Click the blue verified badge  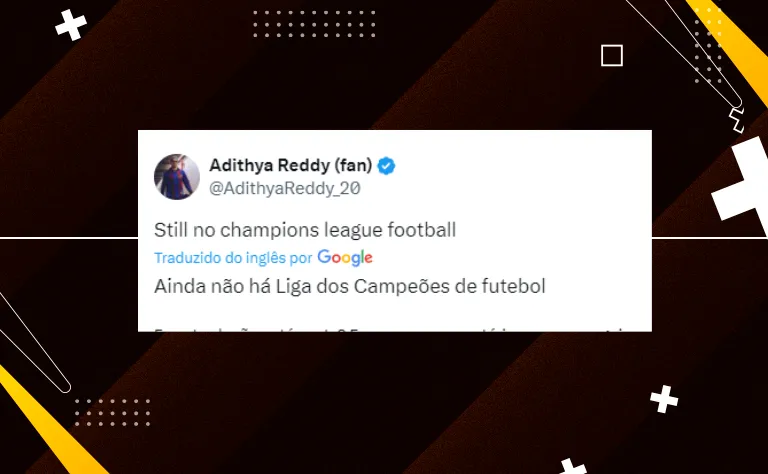click(x=386, y=166)
